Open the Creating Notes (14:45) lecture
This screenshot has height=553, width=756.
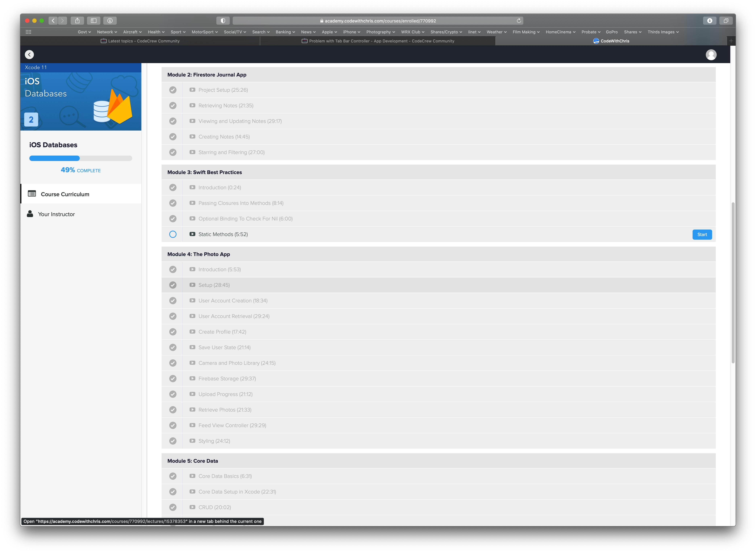(x=439, y=137)
